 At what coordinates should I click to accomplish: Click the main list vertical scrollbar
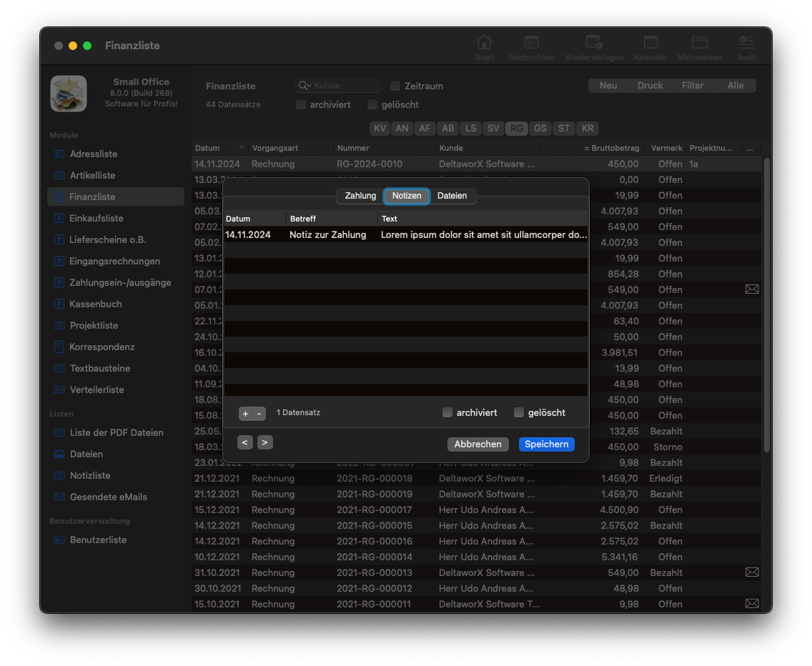point(767,304)
